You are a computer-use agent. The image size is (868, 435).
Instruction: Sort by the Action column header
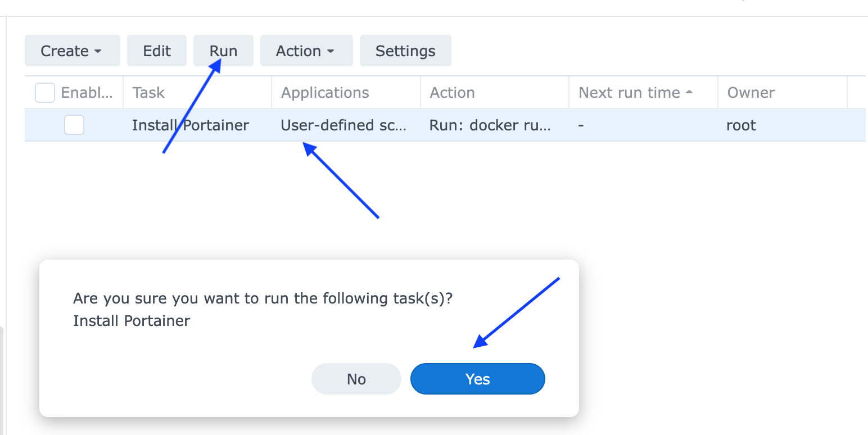pyautogui.click(x=453, y=92)
